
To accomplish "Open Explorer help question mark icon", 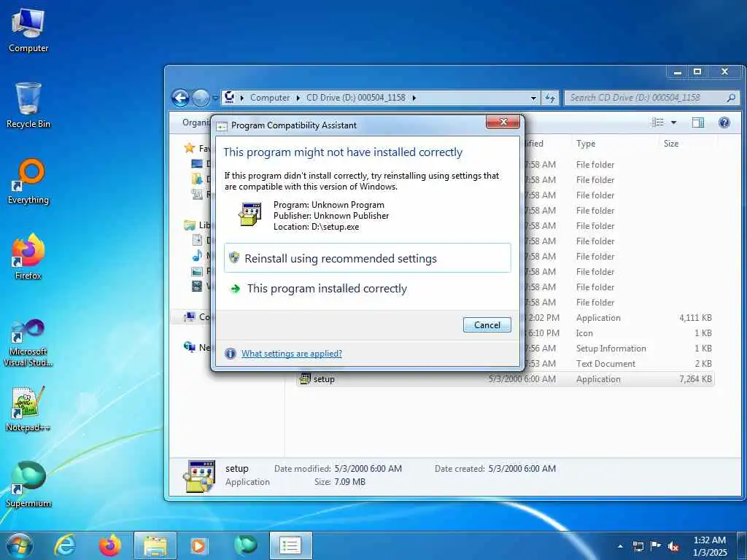I will pyautogui.click(x=724, y=122).
